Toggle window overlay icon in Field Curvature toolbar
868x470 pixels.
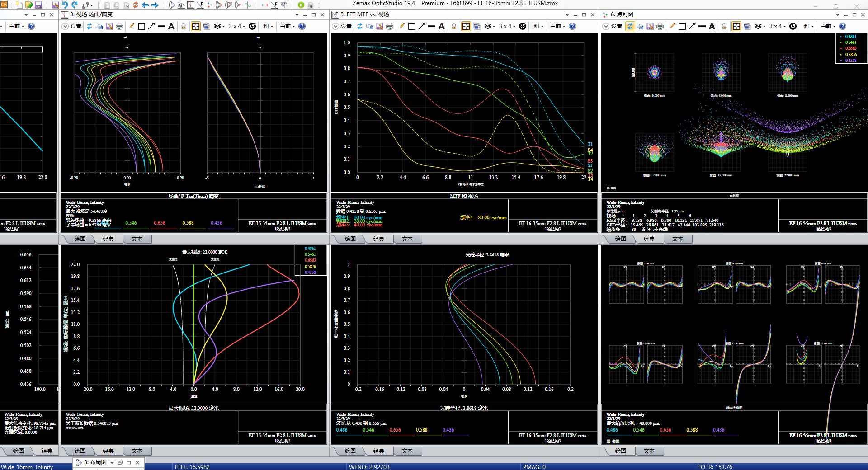tap(206, 26)
